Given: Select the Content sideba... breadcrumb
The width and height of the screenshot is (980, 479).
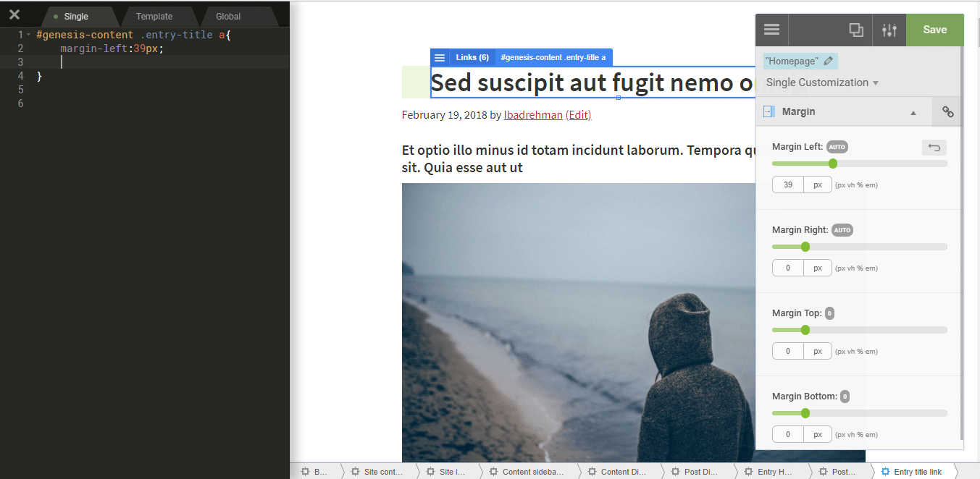Looking at the screenshot, I should coord(528,472).
